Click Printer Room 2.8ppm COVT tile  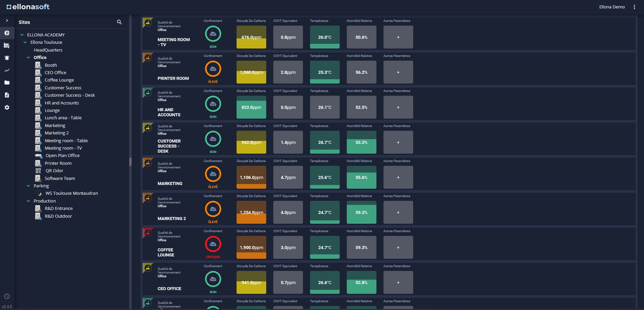coord(288,72)
